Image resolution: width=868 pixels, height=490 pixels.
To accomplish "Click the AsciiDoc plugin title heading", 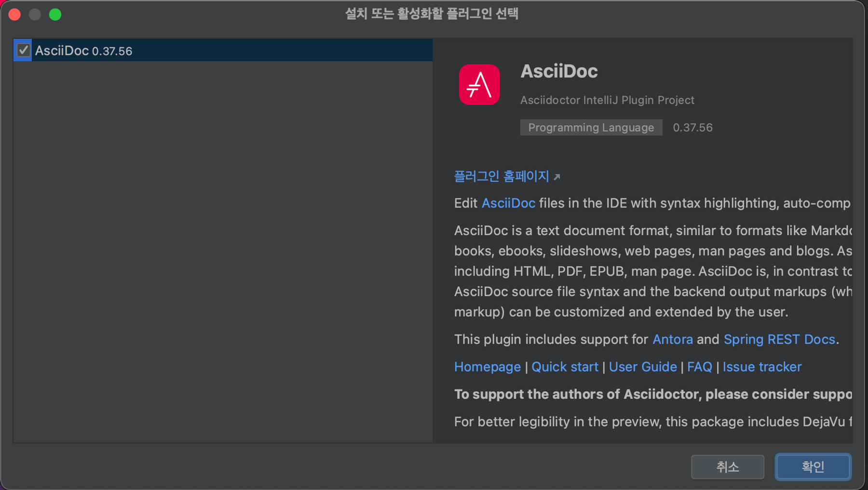I will (559, 71).
